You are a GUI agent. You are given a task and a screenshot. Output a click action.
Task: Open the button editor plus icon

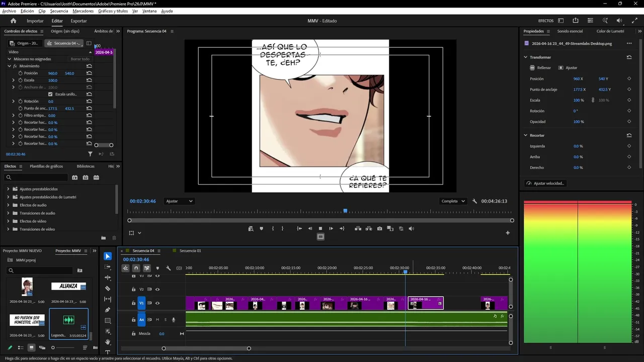click(x=508, y=233)
